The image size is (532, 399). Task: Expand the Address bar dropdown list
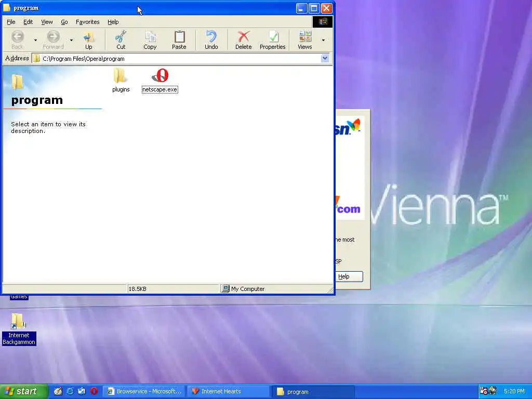[325, 58]
